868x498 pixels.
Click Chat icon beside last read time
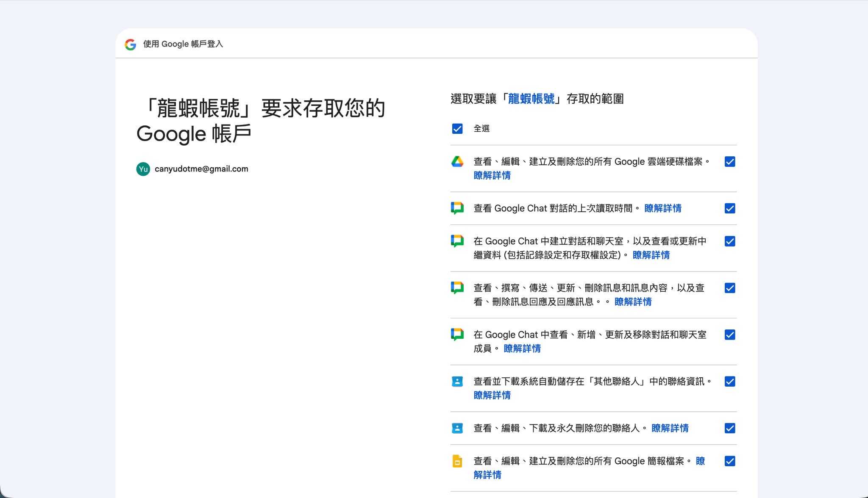(x=457, y=208)
